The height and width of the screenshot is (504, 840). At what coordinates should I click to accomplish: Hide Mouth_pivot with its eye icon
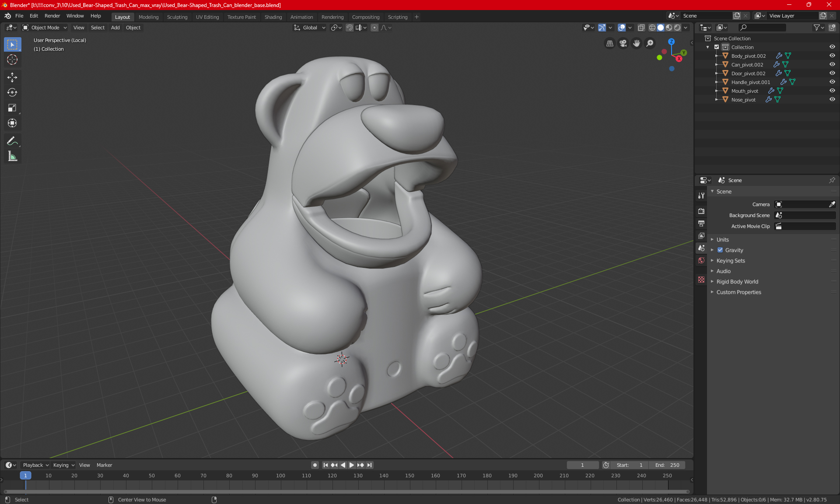tap(832, 91)
